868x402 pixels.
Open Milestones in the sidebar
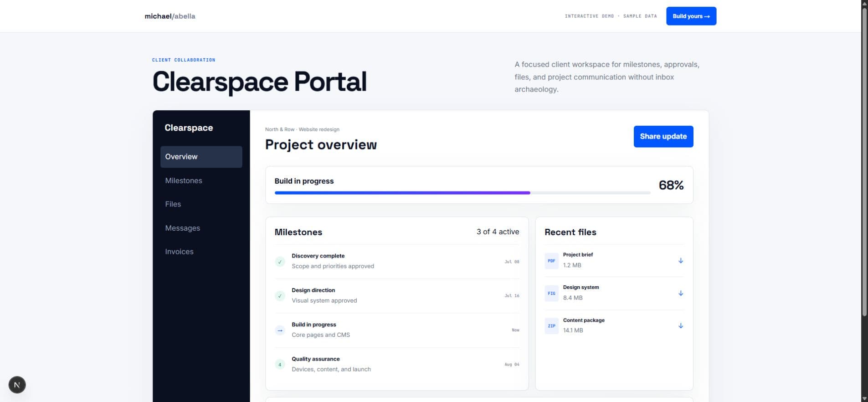[x=201, y=180]
